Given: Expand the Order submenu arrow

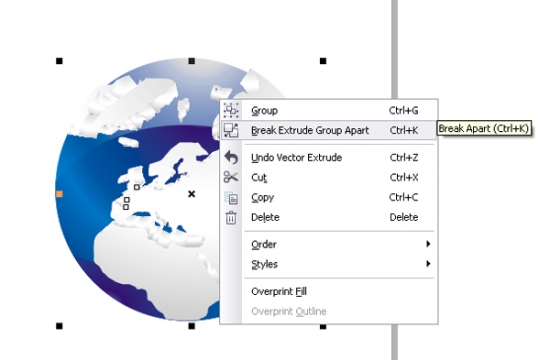Looking at the screenshot, I should 428,244.
